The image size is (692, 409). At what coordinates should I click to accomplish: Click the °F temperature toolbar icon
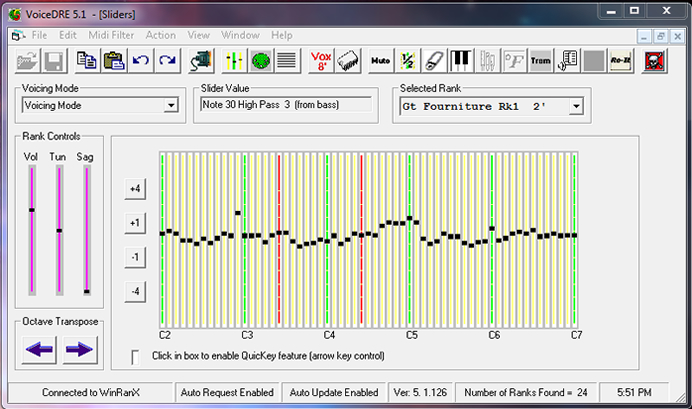(x=514, y=61)
